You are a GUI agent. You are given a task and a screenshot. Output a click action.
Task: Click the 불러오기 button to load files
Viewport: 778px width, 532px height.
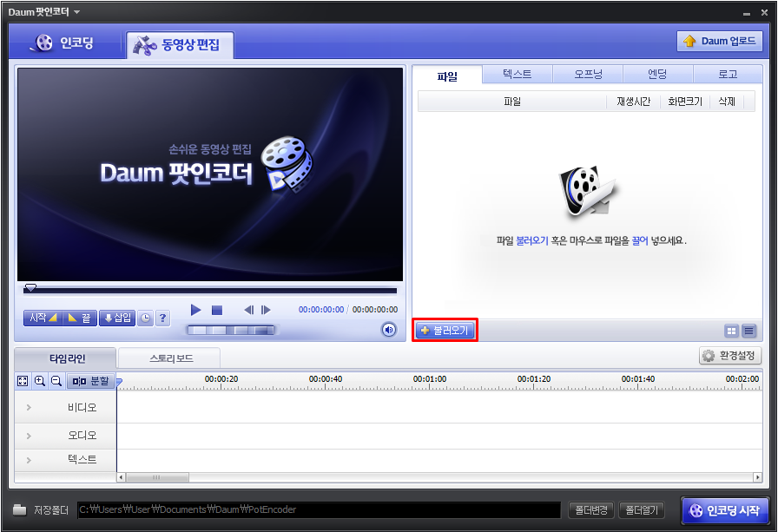445,330
